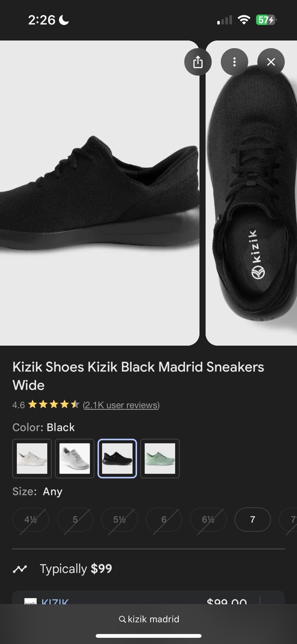Open the 2.1K user reviews link
This screenshot has height=644, width=297.
click(121, 405)
